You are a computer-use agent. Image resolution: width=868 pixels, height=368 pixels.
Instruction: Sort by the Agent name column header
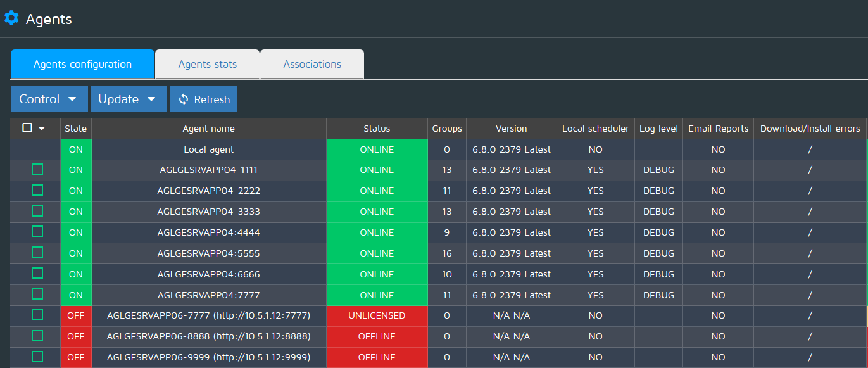click(x=208, y=129)
